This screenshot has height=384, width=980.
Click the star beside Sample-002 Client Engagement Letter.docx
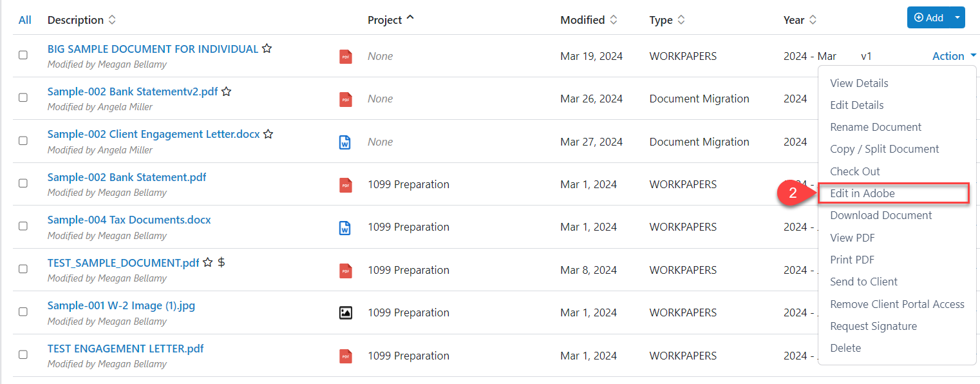pyautogui.click(x=269, y=135)
